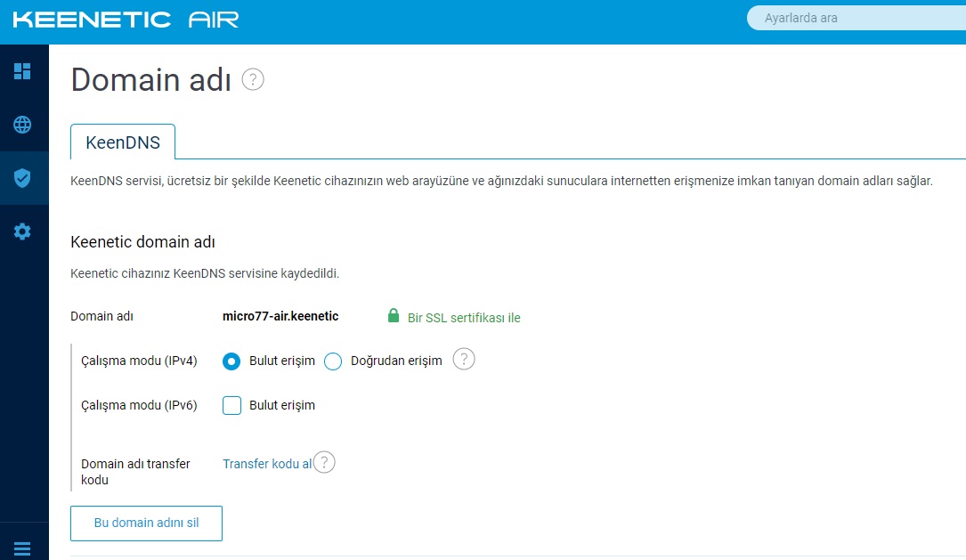The image size is (966, 560).
Task: Show help for Çalışma modu IPv4 options
Action: (464, 359)
